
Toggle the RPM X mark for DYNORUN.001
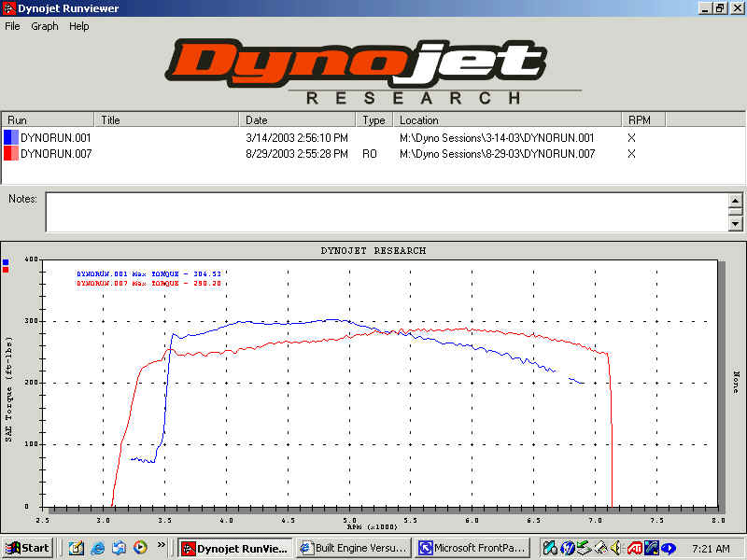631,137
